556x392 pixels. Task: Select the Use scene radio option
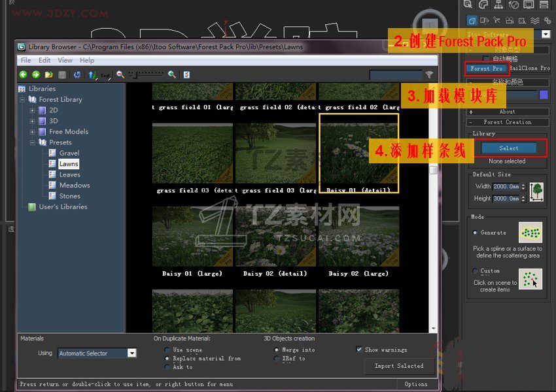167,350
